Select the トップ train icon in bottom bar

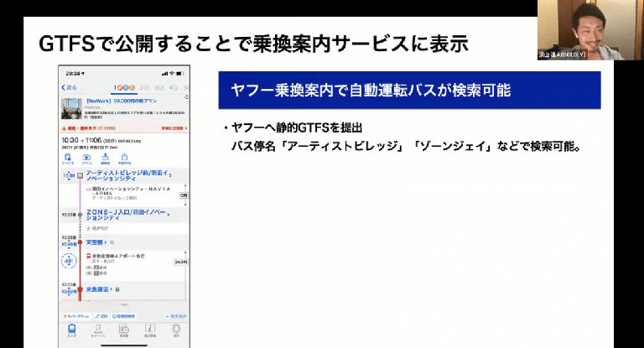[x=72, y=330]
